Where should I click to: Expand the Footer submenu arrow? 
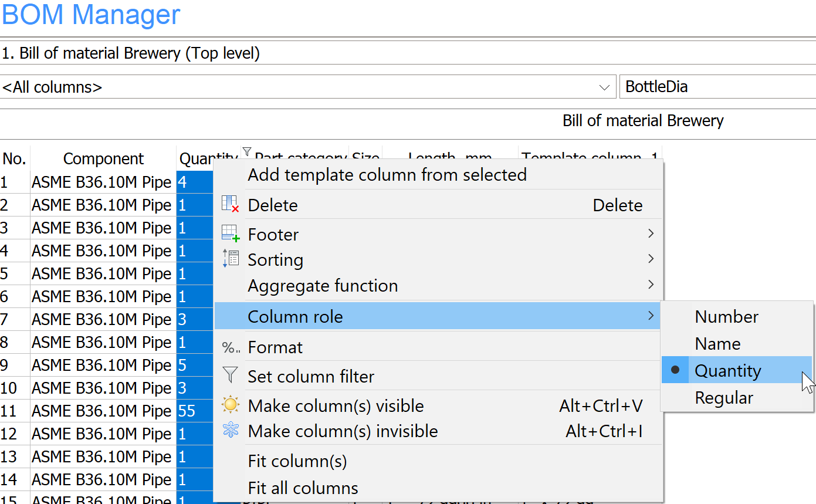pyautogui.click(x=650, y=234)
